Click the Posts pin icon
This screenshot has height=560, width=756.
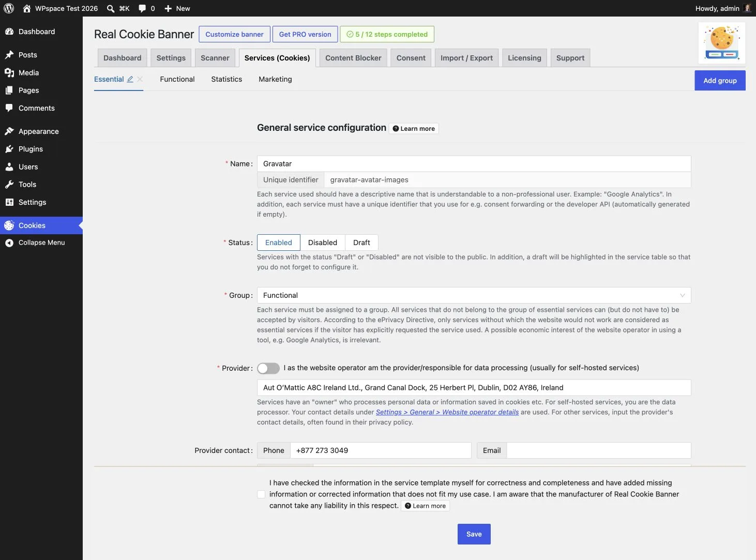click(x=9, y=55)
